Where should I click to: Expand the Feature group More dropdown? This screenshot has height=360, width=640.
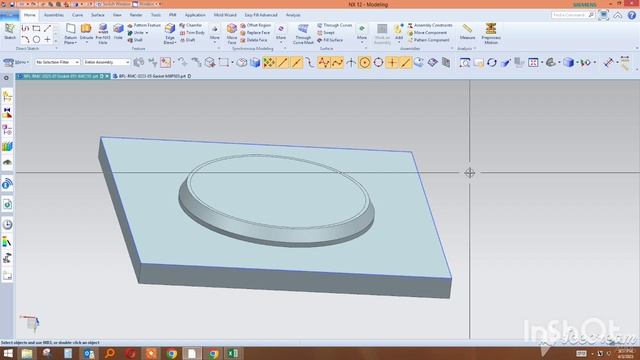tap(215, 34)
